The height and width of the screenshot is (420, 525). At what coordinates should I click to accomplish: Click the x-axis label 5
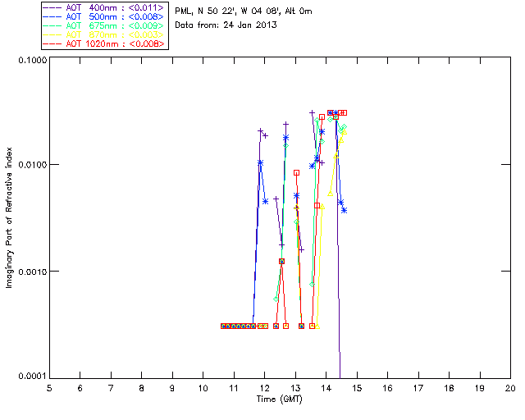pyautogui.click(x=49, y=389)
